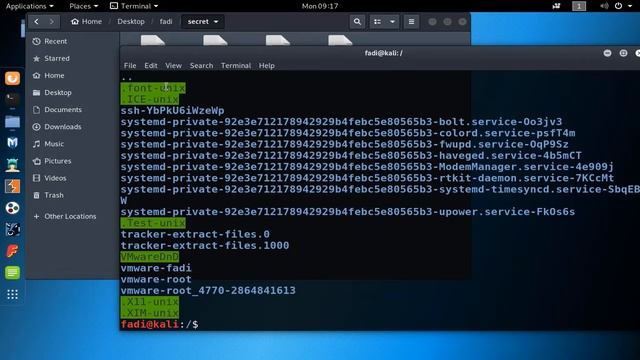Click the .ICE-unix highlighted entry
The image size is (640, 360).
pos(149,99)
